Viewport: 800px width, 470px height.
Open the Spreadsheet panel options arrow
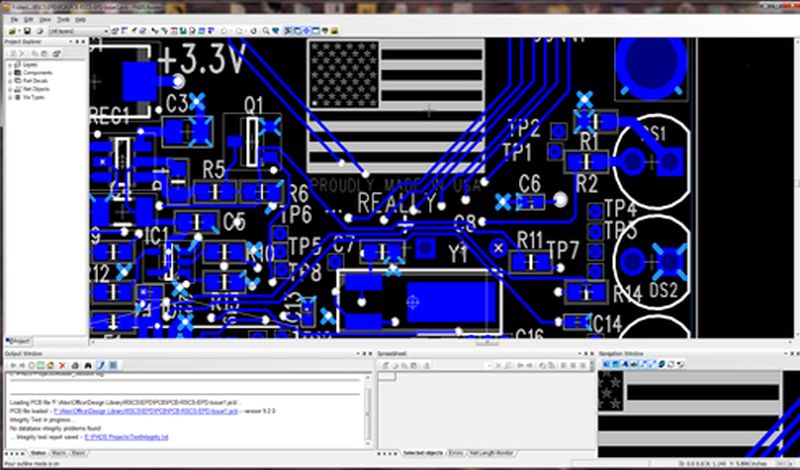pyautogui.click(x=580, y=354)
